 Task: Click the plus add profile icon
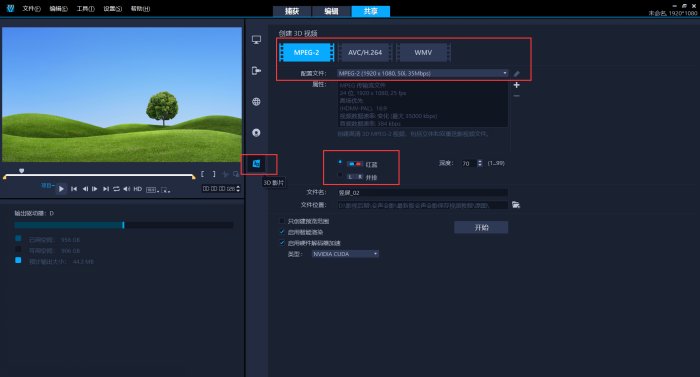[x=517, y=85]
